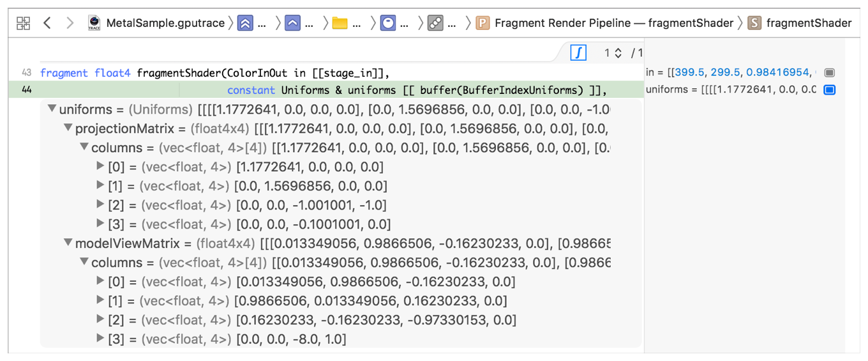Select the single-chevron blue breadcrumb icon
The image size is (868, 361).
pyautogui.click(x=293, y=24)
